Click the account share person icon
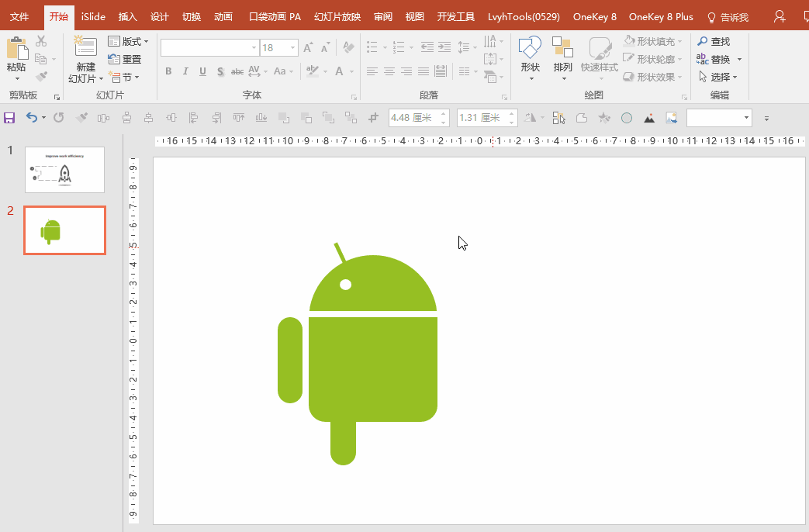 pyautogui.click(x=780, y=17)
